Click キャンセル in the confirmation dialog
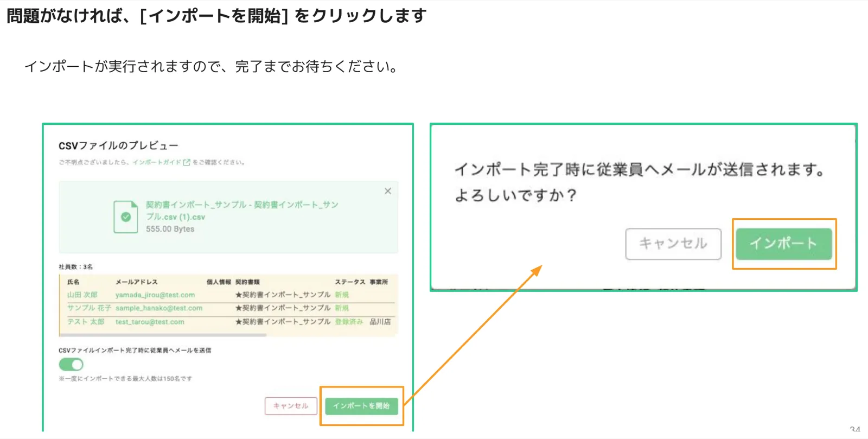The height and width of the screenshot is (439, 868). tap(673, 244)
